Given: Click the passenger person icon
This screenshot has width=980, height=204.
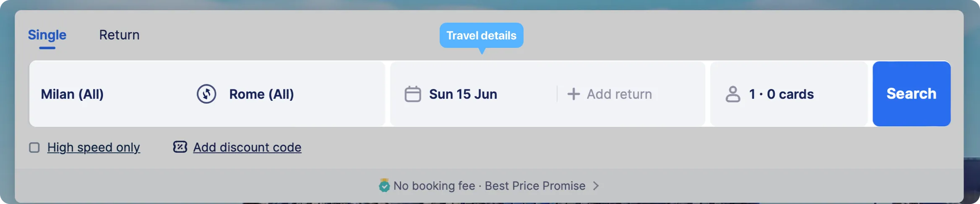Looking at the screenshot, I should point(733,94).
